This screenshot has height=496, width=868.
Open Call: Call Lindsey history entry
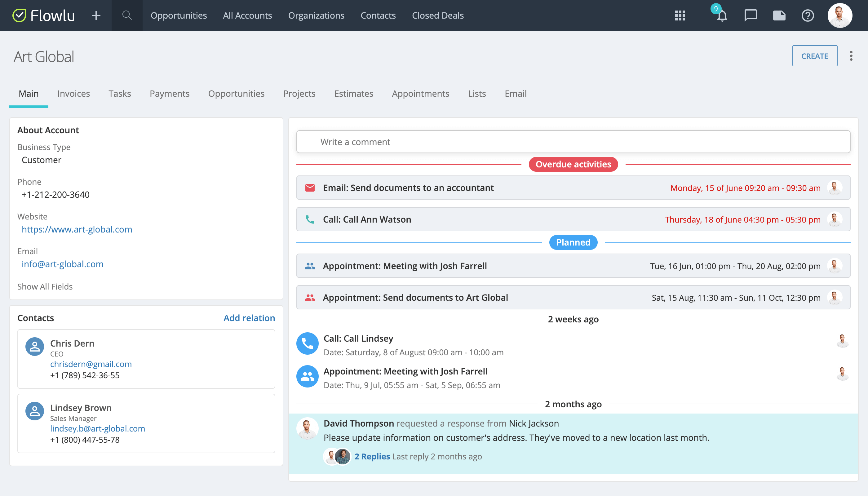click(x=358, y=338)
